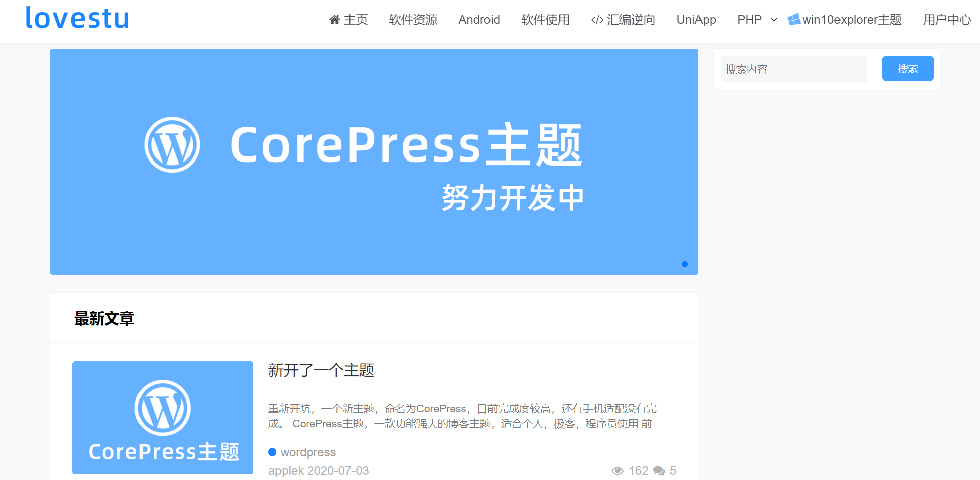Image resolution: width=980 pixels, height=480 pixels.
Task: Click the comments bubble icon beside 5
Action: 659,471
